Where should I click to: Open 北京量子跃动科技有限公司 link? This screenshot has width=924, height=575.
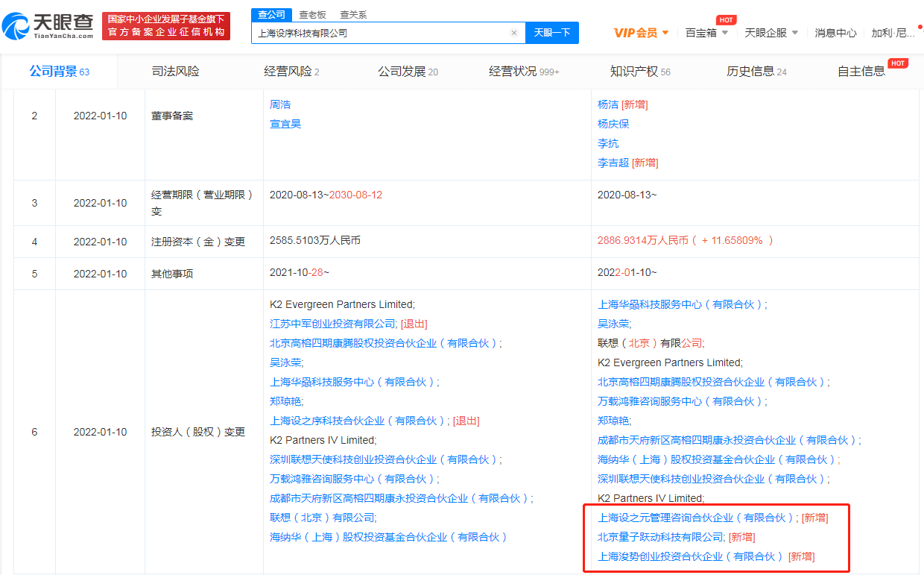pos(660,537)
